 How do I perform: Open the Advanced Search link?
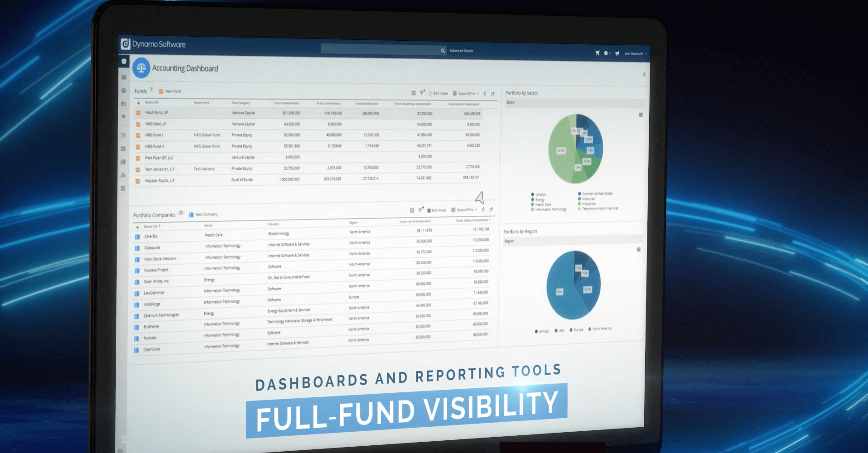click(x=461, y=51)
